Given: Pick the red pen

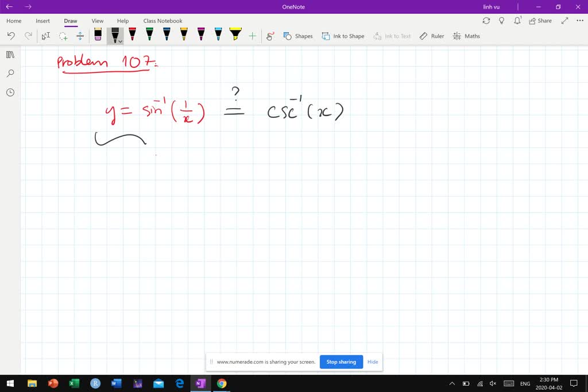Looking at the screenshot, I should click(132, 36).
